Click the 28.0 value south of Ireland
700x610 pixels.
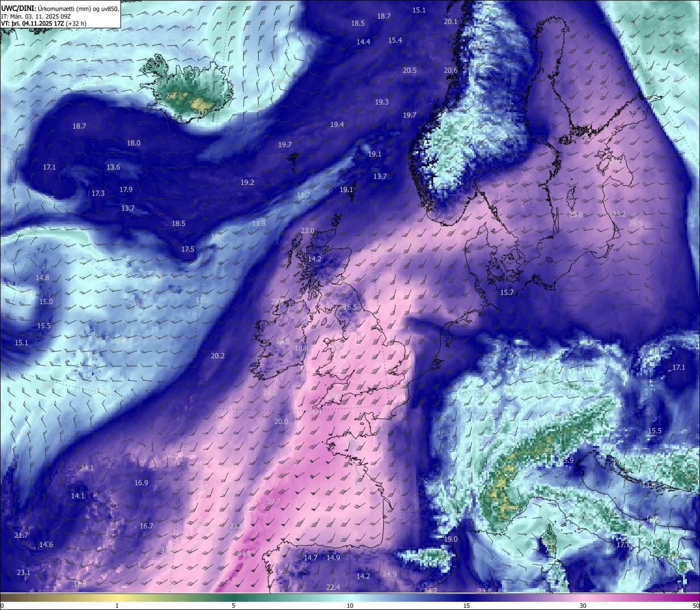click(270, 393)
